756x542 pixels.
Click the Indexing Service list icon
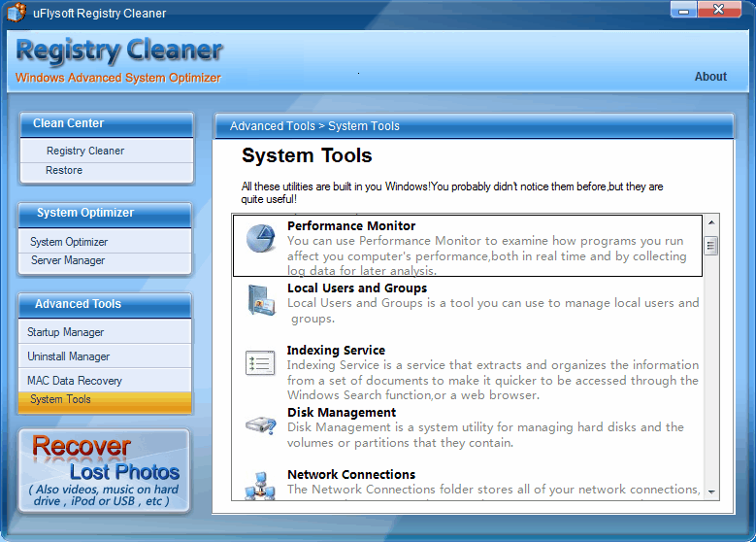[x=260, y=363]
